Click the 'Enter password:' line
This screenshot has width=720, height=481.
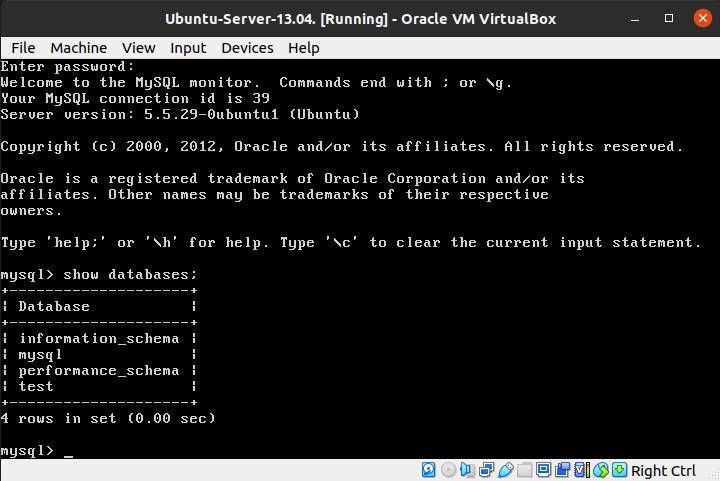68,67
